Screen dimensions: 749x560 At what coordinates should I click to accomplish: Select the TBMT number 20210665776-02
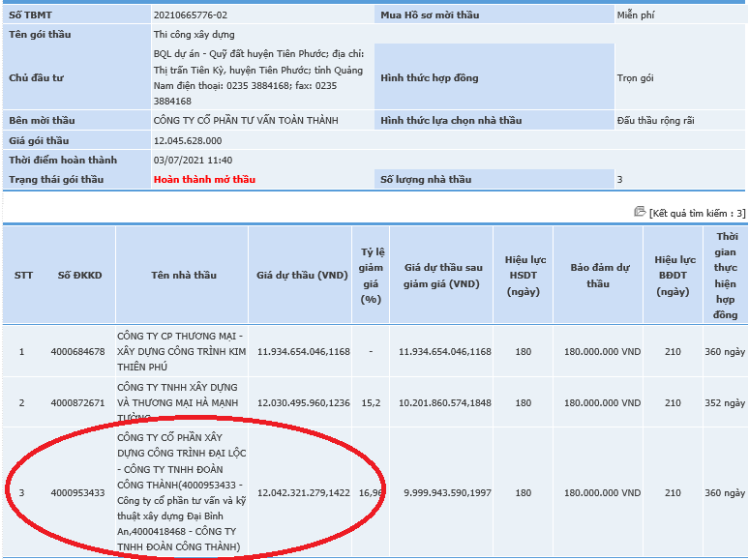click(190, 15)
